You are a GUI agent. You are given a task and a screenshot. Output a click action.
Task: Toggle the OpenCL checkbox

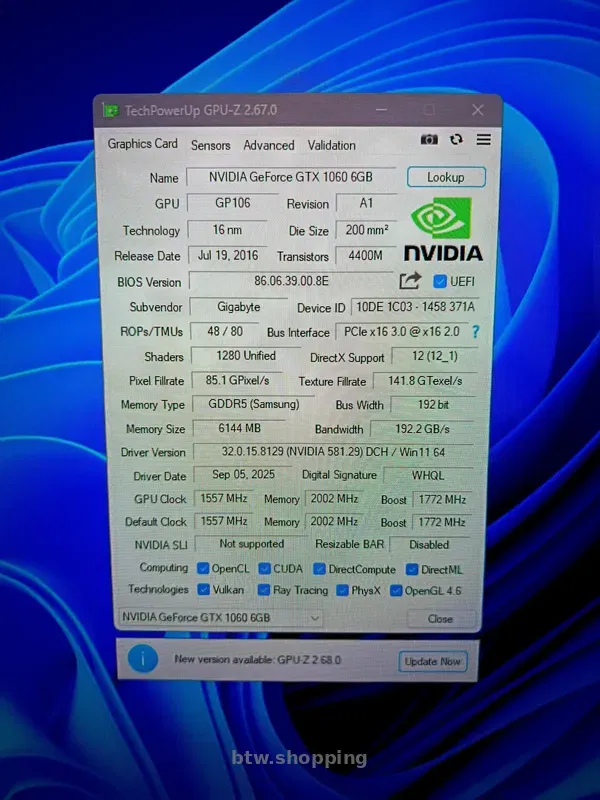203,568
